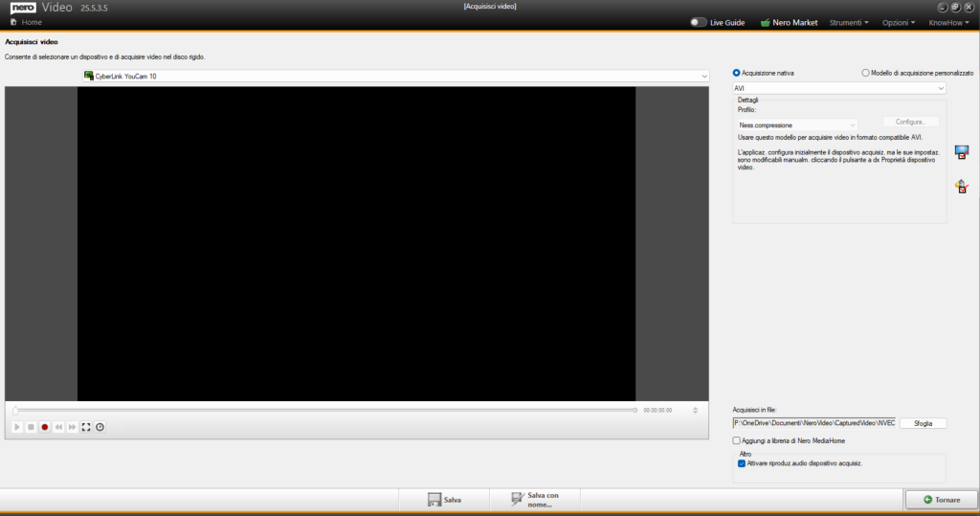Open the Strumenti menu
Viewport: 980px width, 516px height.
tap(848, 22)
